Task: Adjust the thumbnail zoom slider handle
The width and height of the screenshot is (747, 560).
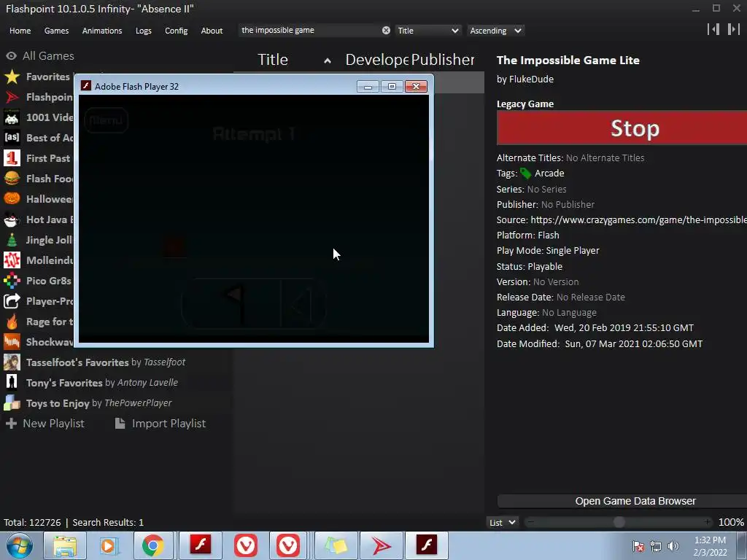Action: click(619, 522)
